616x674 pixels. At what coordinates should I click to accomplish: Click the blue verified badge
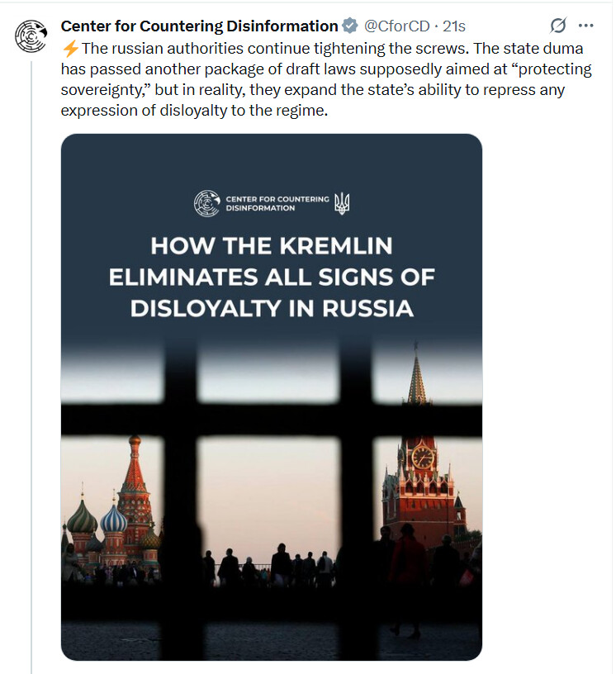point(350,26)
